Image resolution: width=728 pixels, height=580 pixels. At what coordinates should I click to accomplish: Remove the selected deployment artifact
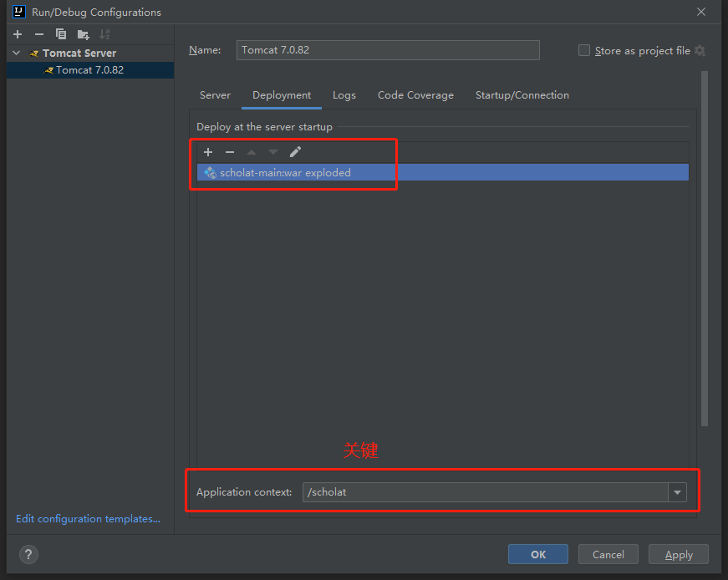tap(230, 152)
